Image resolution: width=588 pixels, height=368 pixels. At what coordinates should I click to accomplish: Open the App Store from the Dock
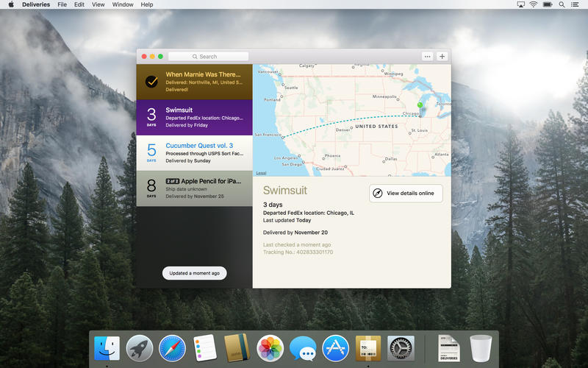pyautogui.click(x=335, y=347)
